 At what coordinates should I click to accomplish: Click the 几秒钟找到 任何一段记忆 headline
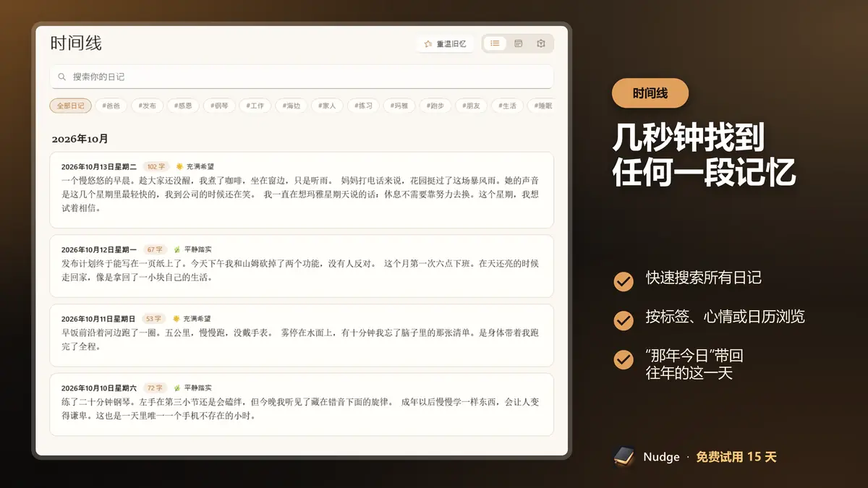point(705,155)
